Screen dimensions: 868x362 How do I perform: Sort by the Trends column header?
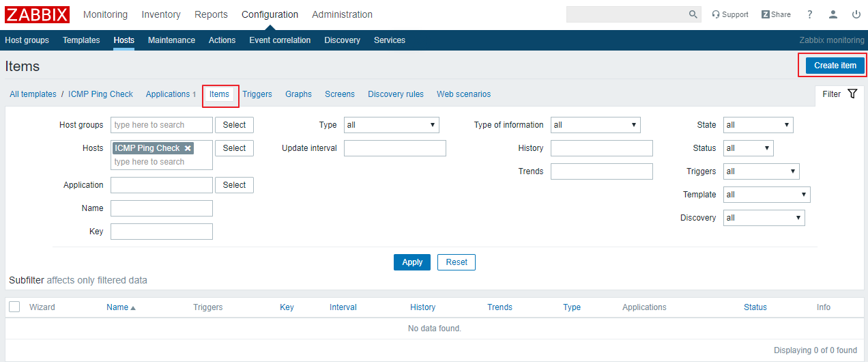(x=500, y=307)
